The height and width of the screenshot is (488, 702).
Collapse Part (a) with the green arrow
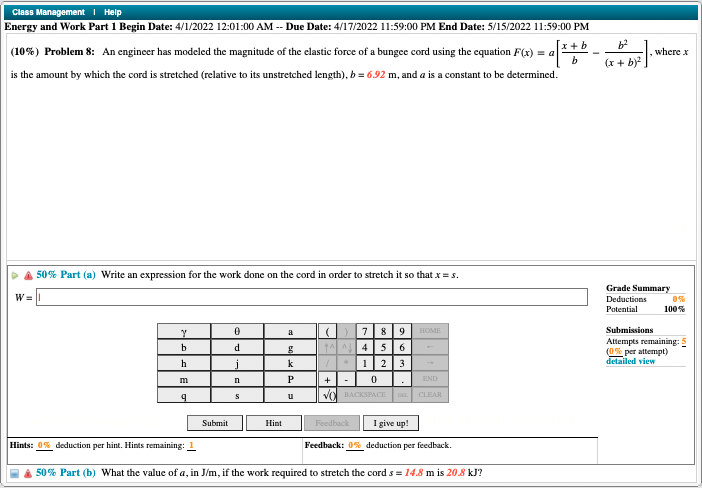15,275
